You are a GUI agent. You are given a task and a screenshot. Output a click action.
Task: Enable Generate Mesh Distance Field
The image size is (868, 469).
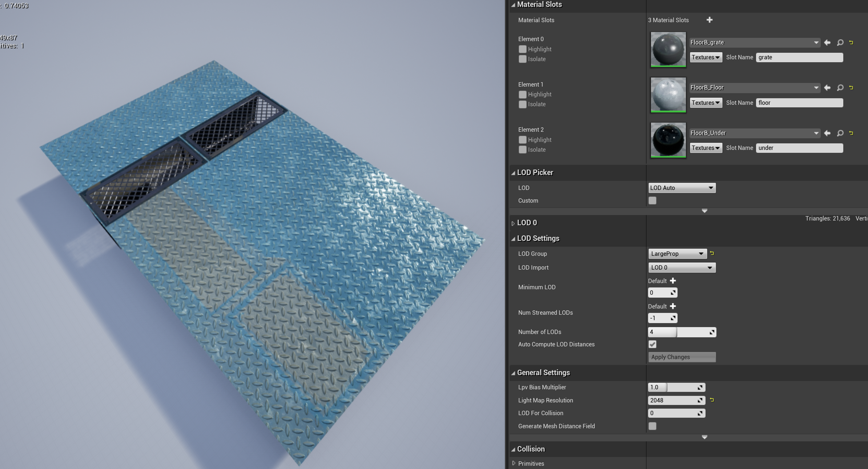click(652, 426)
